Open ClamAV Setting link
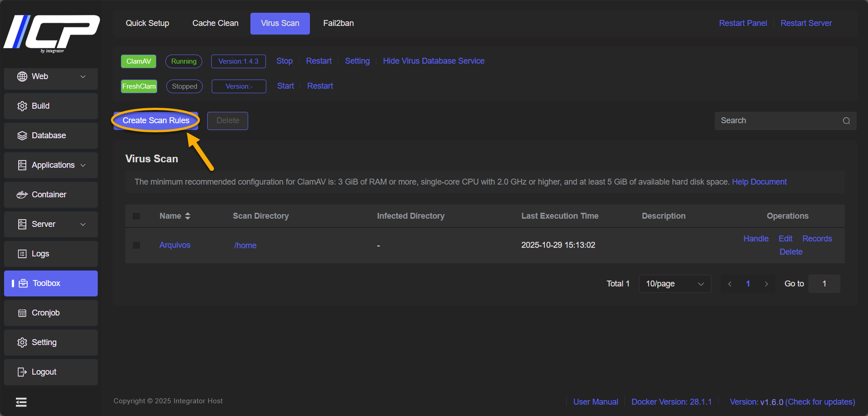This screenshot has width=868, height=416. [357, 61]
